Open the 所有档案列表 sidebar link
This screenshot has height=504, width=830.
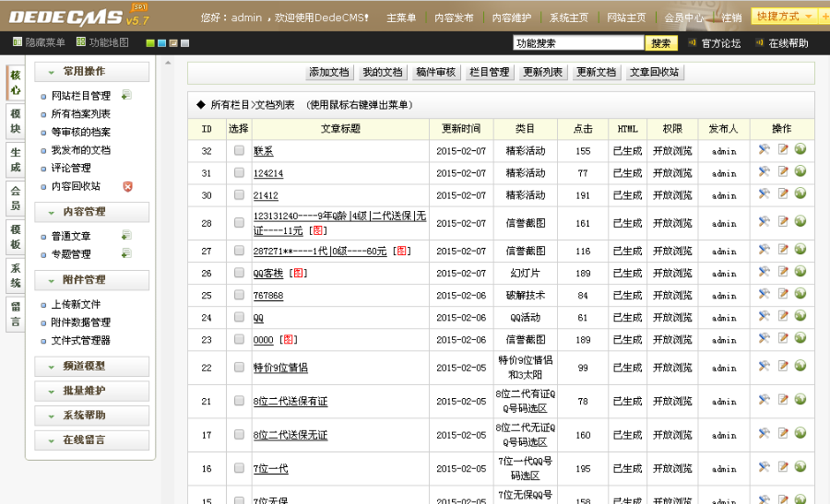81,113
